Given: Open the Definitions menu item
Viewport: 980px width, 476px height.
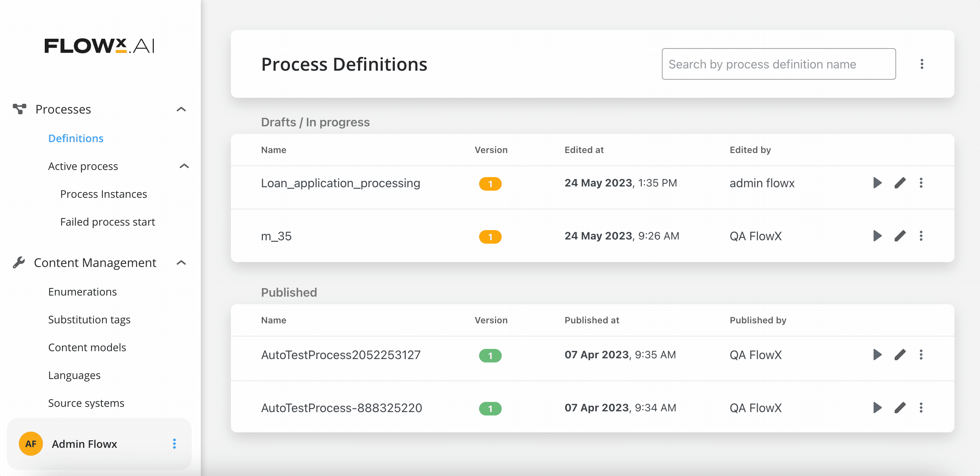Looking at the screenshot, I should [x=76, y=138].
